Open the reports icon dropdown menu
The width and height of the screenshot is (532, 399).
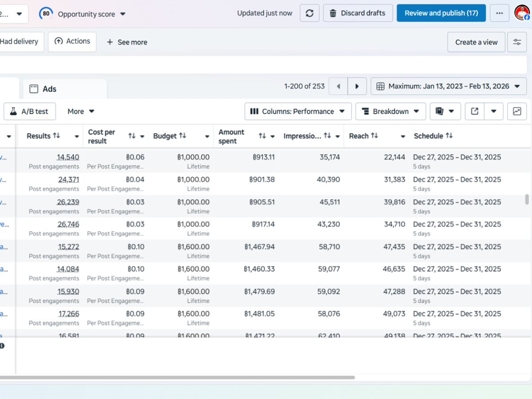445,111
